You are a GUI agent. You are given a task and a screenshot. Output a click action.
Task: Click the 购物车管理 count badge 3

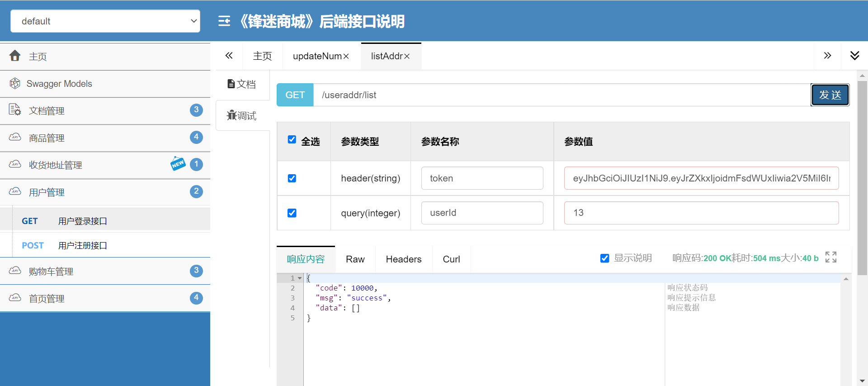(196, 271)
